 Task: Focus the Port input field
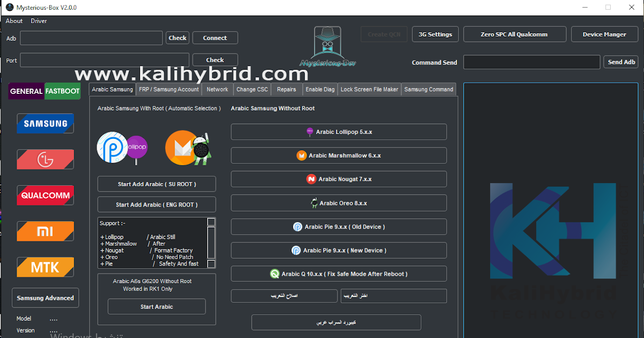click(x=105, y=60)
